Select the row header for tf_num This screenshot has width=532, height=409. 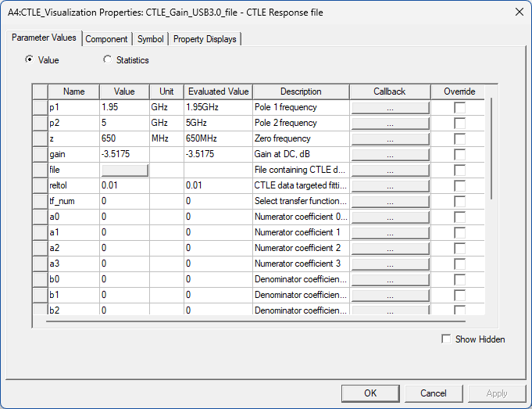click(x=41, y=201)
